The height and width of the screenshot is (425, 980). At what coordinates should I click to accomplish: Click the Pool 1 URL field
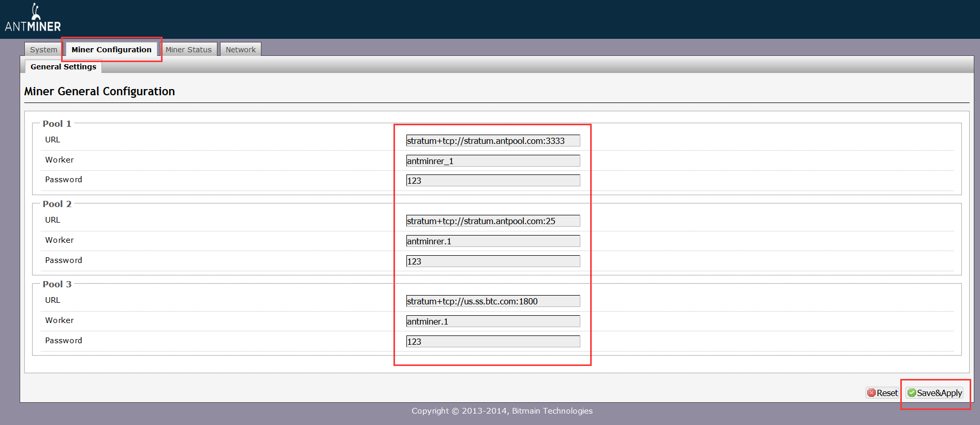click(493, 141)
